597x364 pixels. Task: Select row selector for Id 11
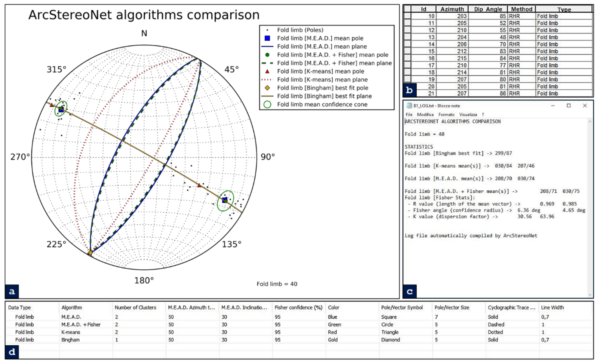pyautogui.click(x=407, y=23)
